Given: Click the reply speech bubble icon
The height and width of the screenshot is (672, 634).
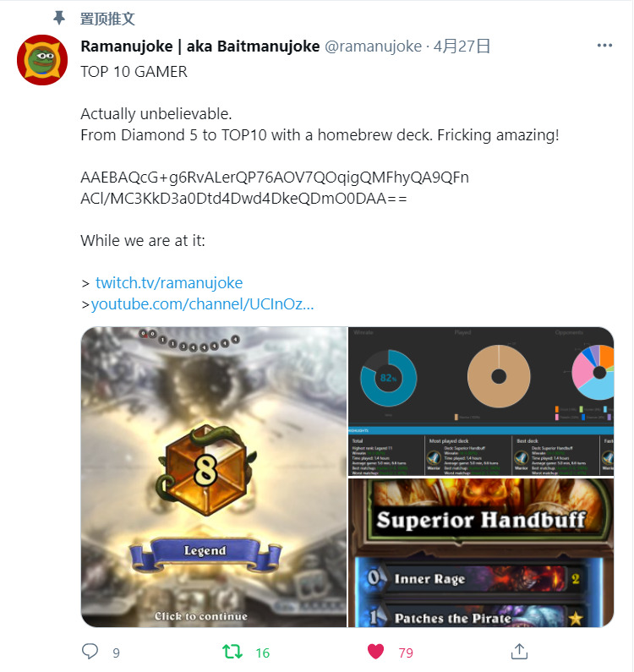Looking at the screenshot, I should [x=90, y=652].
